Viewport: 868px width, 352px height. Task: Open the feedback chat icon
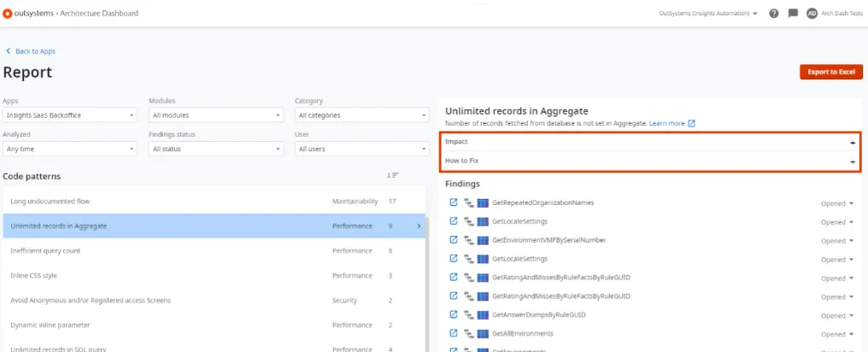[793, 14]
